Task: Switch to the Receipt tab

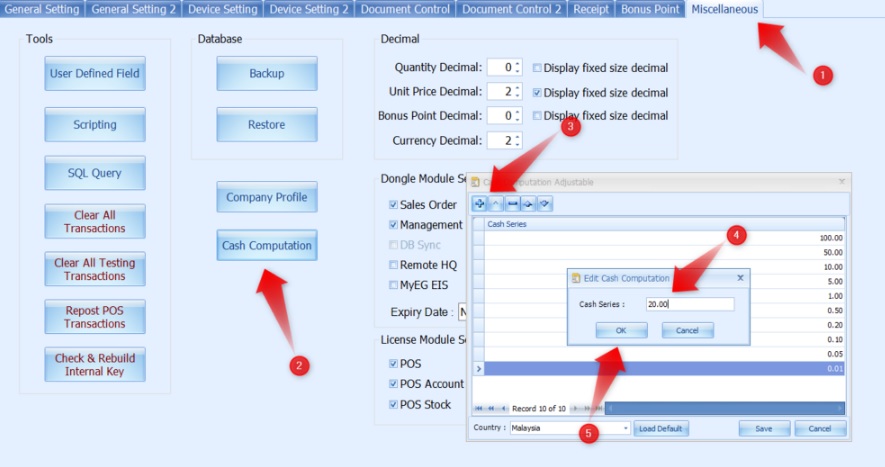Action: click(x=590, y=9)
